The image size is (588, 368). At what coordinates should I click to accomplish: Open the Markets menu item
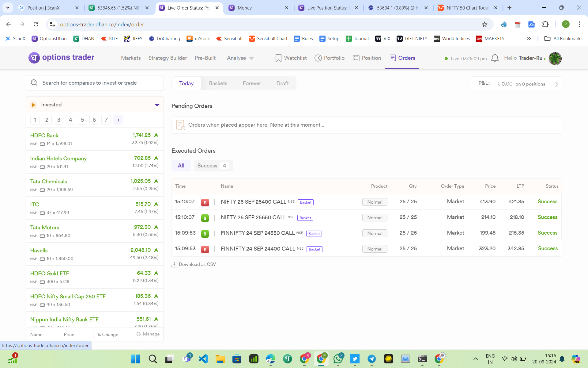(x=131, y=58)
